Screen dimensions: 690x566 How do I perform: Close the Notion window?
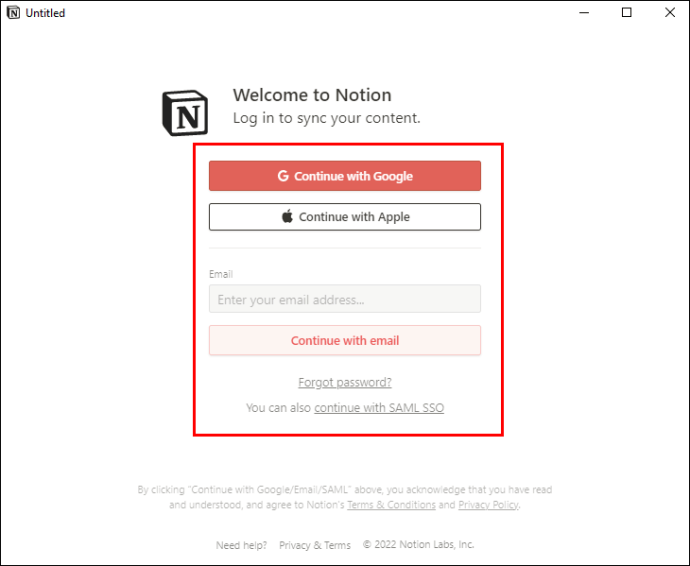tap(670, 13)
